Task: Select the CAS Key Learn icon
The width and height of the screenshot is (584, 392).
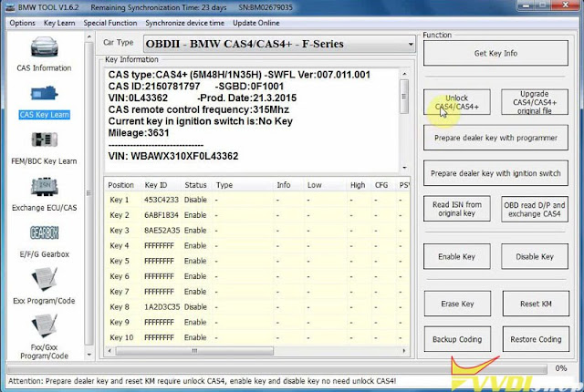Action: tap(44, 94)
